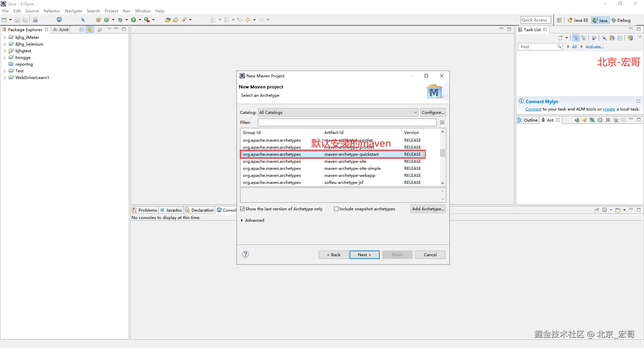Click the Open Perspective icon
The image size is (644, 348).
point(559,20)
